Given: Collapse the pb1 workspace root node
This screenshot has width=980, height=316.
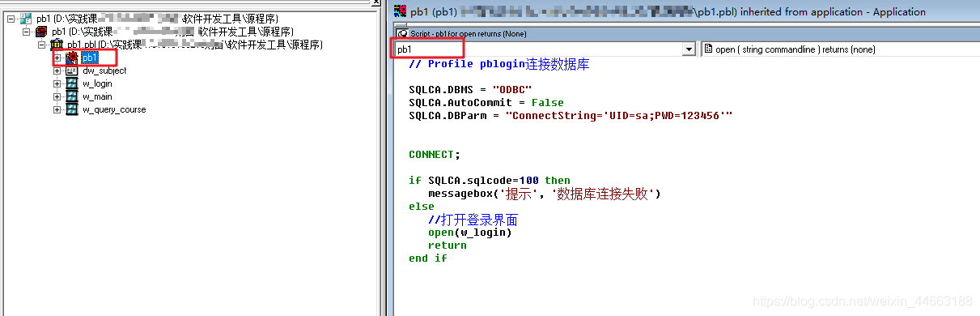Looking at the screenshot, I should pos(11,19).
